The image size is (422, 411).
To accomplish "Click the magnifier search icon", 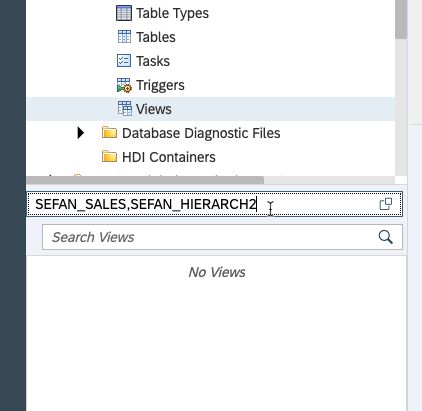I will (385, 237).
